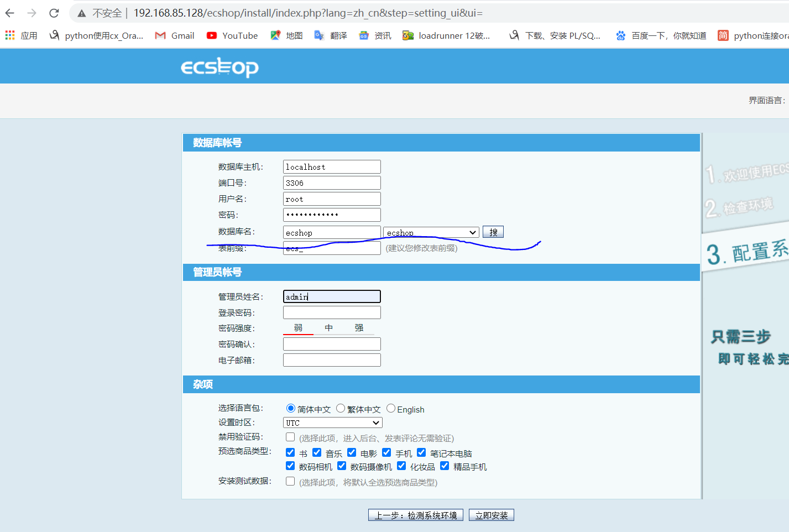Open the UTC timezone dropdown
Image resolution: width=789 pixels, height=532 pixels.
[x=332, y=422]
